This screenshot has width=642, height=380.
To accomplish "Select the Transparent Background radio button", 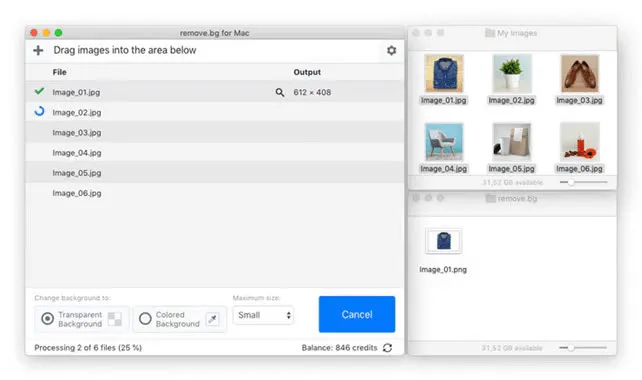I will (47, 319).
